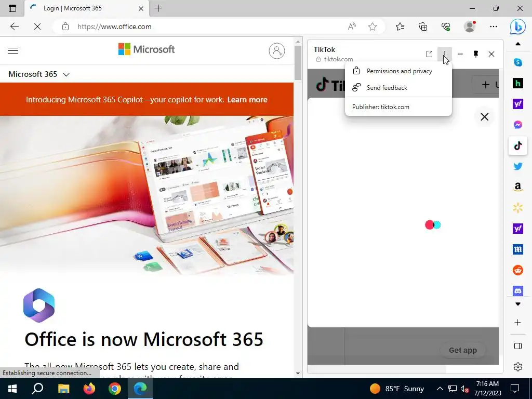Open the Favorites list icon

pos(400,26)
